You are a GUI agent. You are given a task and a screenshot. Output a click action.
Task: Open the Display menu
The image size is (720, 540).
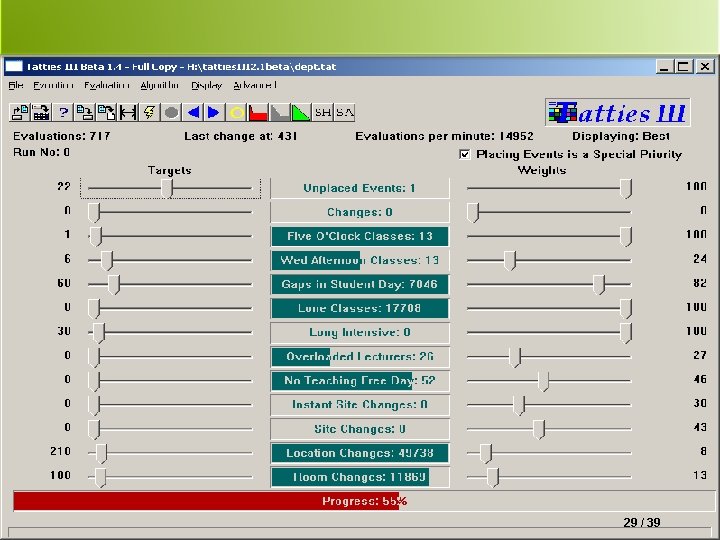(207, 85)
